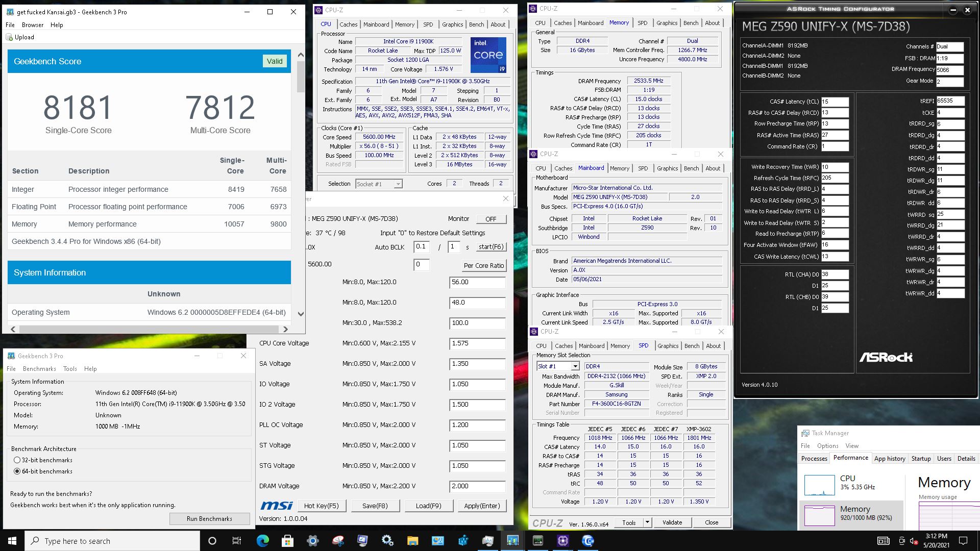
Task: Open the Slot #1 memory slot dropdown
Action: [x=558, y=366]
